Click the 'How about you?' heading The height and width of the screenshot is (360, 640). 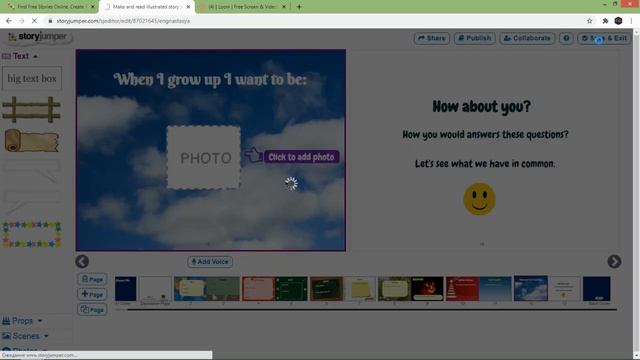[x=481, y=107]
